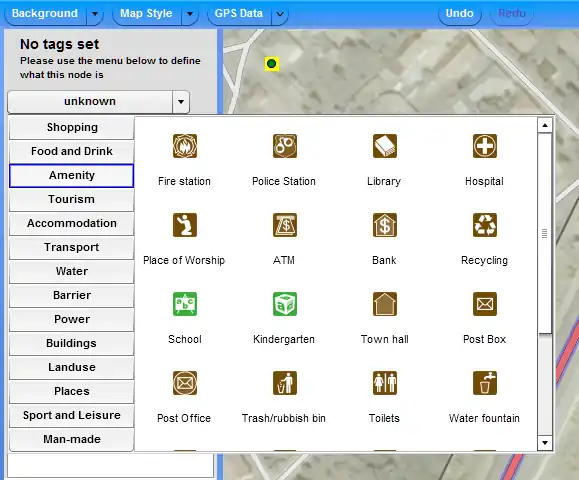Click the Undo button
Image resolution: width=579 pixels, height=480 pixels.
click(459, 13)
